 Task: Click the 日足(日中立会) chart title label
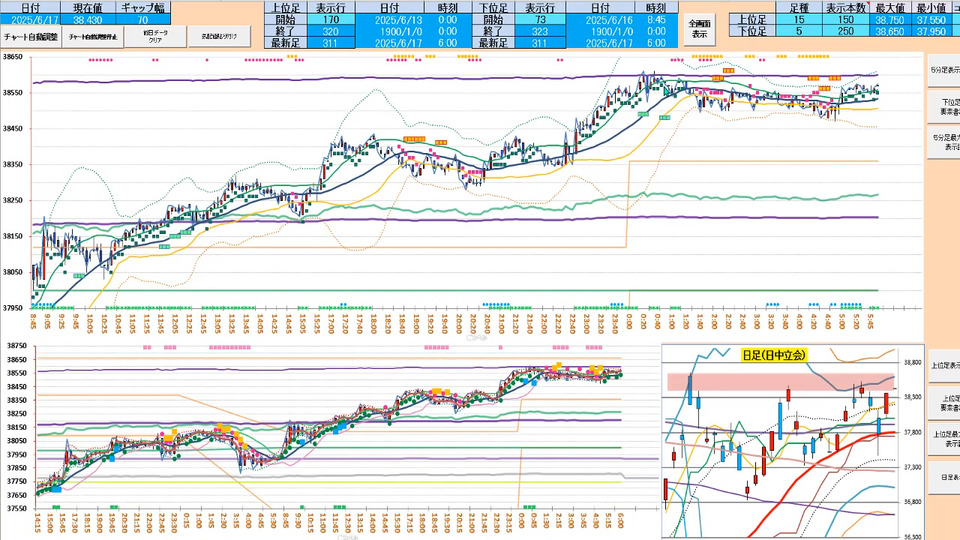(x=774, y=355)
